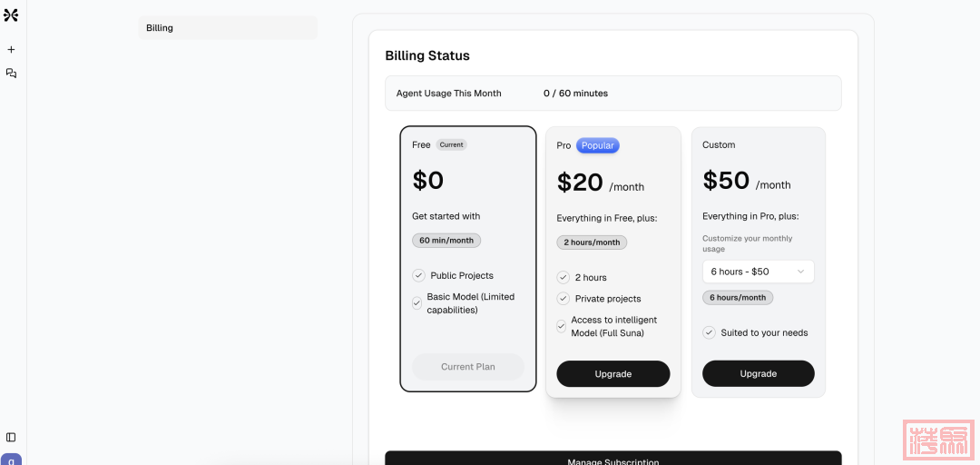Open conversations via the chat bubbles icon

tap(11, 74)
